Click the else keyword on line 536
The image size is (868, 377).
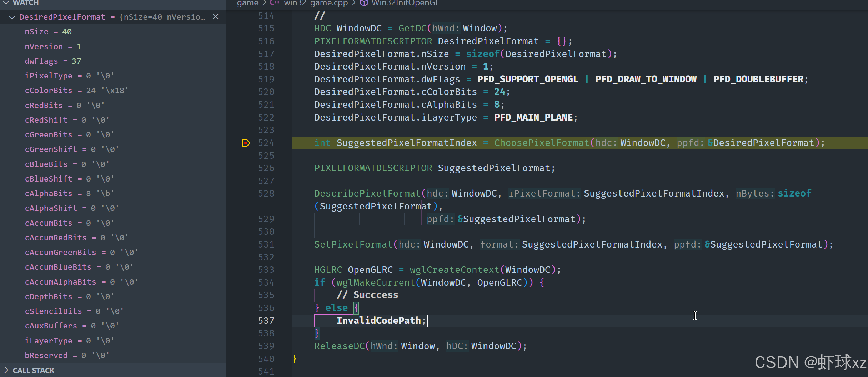tap(336, 308)
